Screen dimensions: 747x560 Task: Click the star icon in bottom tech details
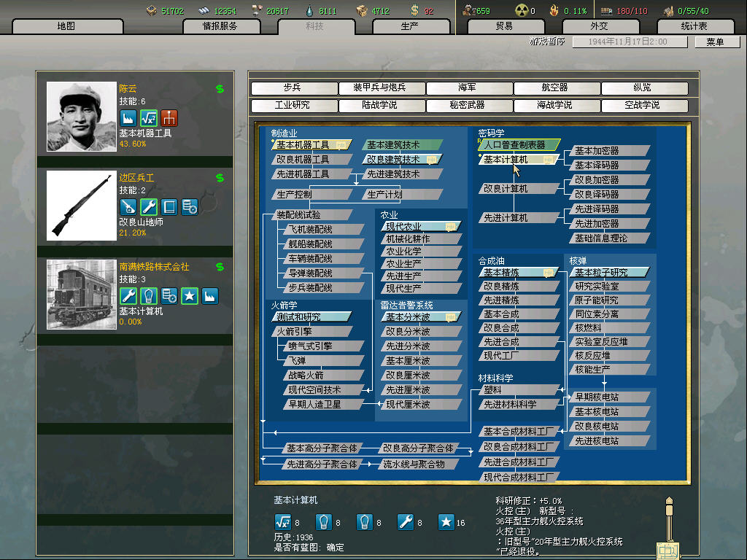point(446,521)
